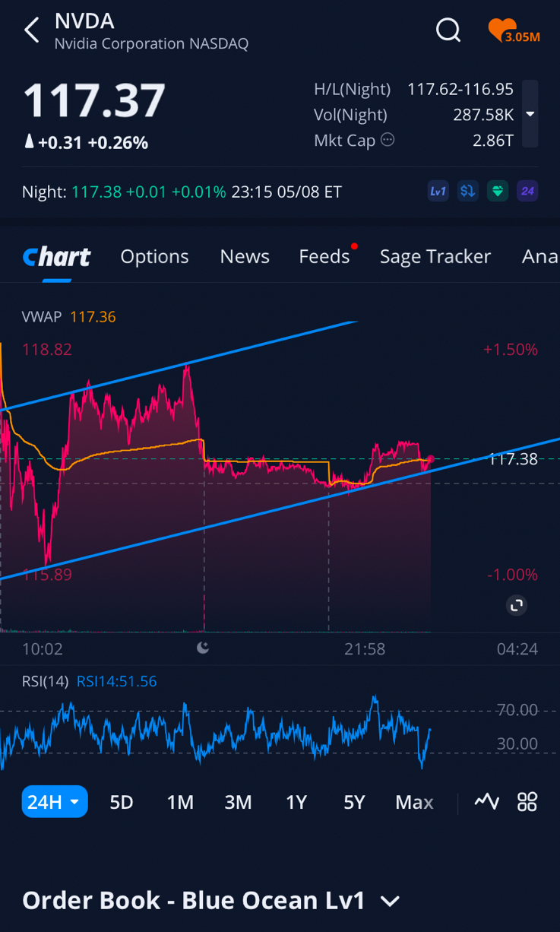Tap the 21:58 time axis label
This screenshot has width=560, height=932.
click(x=365, y=649)
